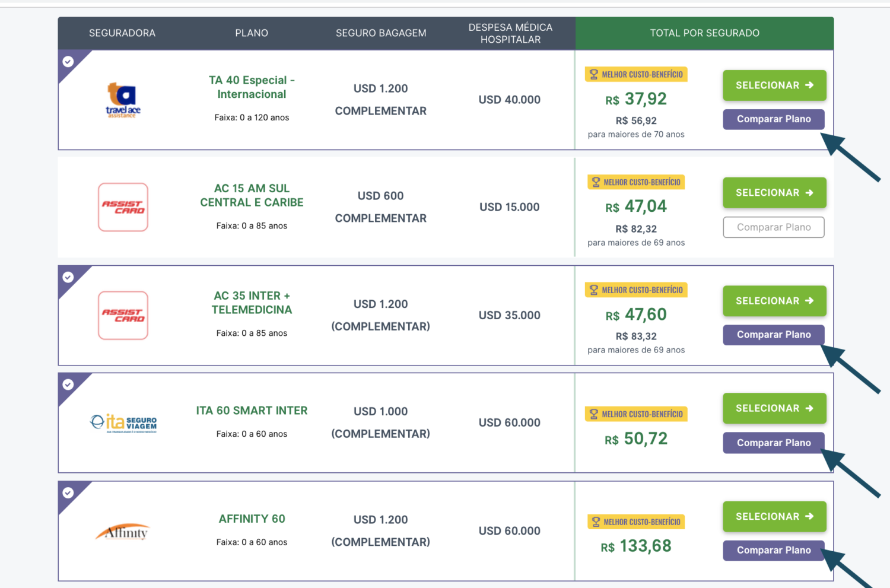This screenshot has width=890, height=588.
Task: Uncheck the TA 40 Especial corner checkmark
Action: pos(68,62)
